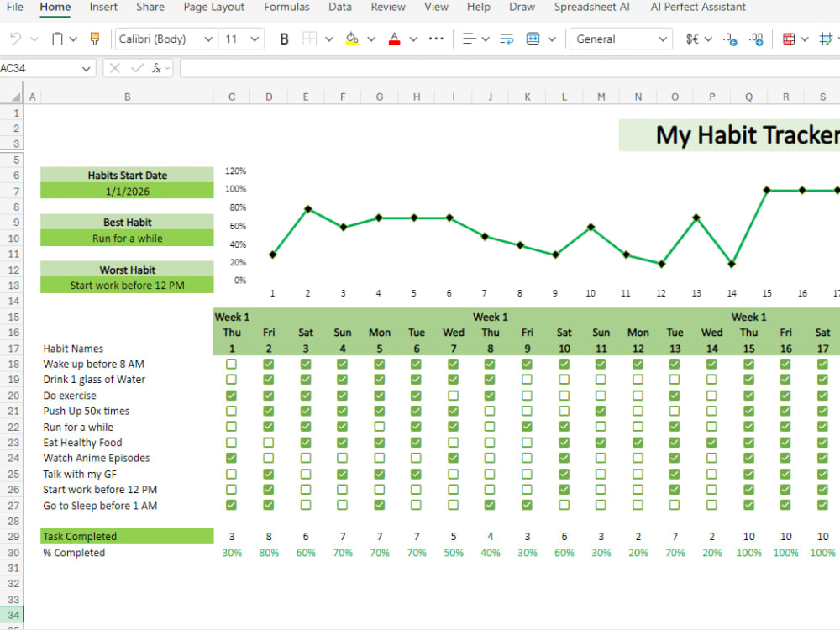
Task: Check Run for a while for Mon 5
Action: click(380, 427)
